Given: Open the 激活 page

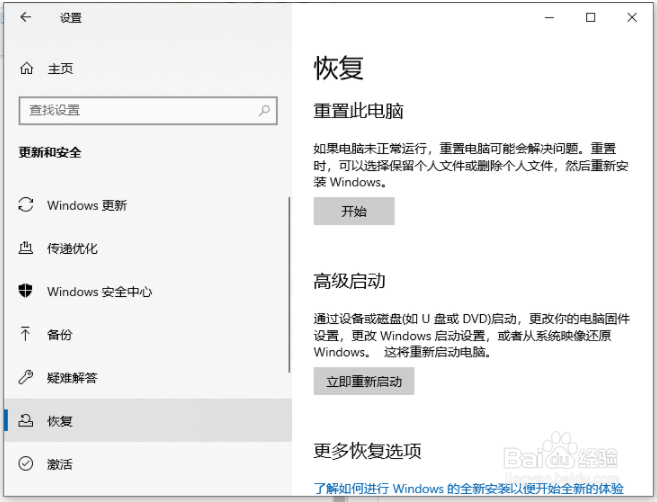Looking at the screenshot, I should [x=148, y=464].
